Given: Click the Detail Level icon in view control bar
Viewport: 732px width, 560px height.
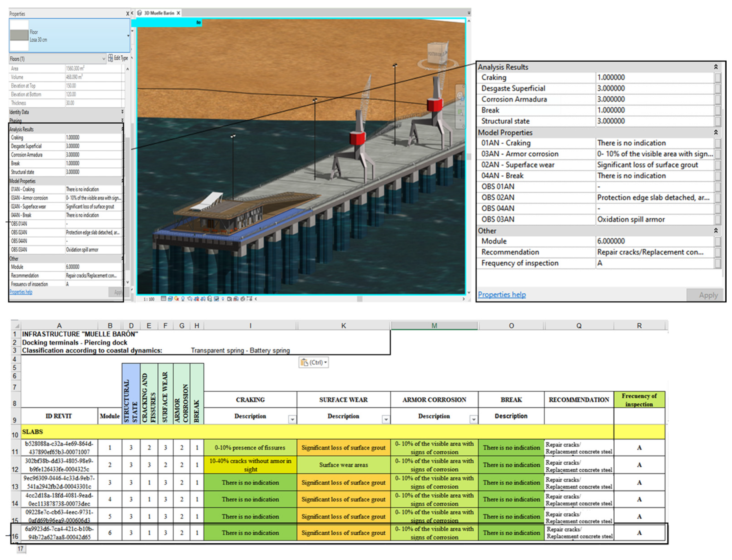Looking at the screenshot, I should [x=164, y=299].
